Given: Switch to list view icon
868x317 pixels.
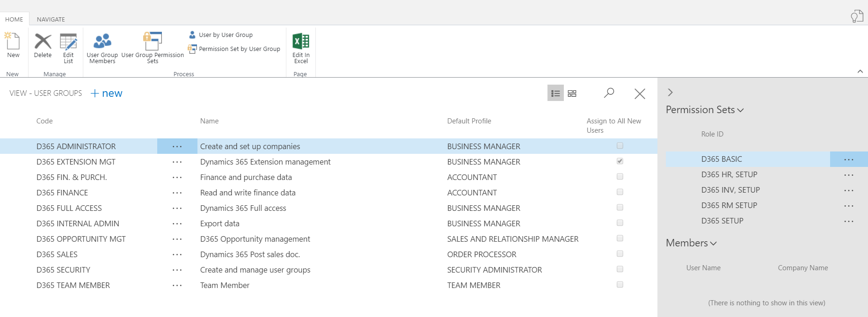Looking at the screenshot, I should (555, 93).
